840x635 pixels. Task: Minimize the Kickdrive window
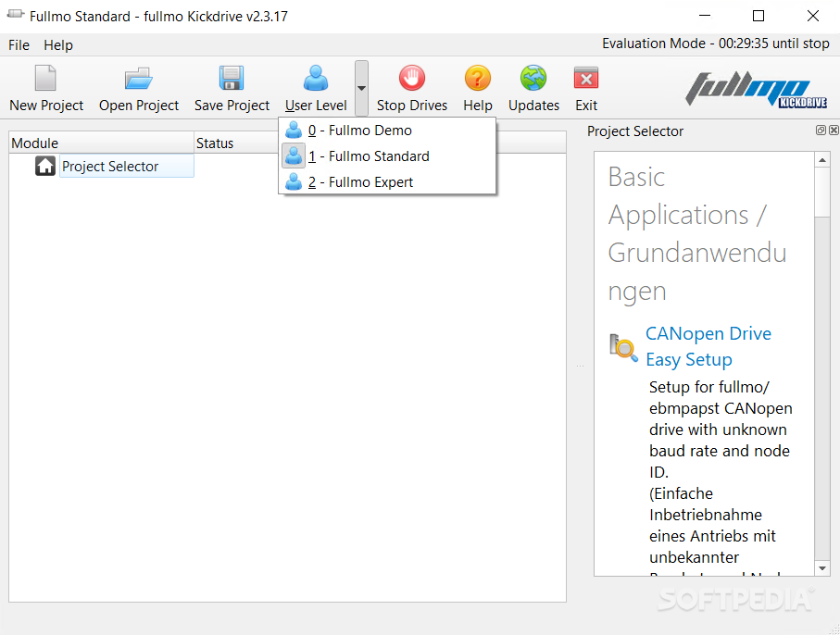(705, 16)
